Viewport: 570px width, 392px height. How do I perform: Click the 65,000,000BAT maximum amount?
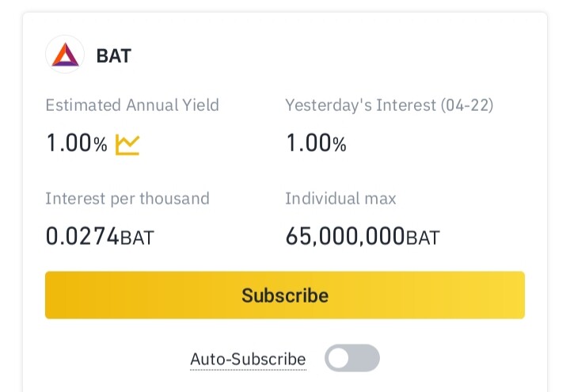click(362, 237)
